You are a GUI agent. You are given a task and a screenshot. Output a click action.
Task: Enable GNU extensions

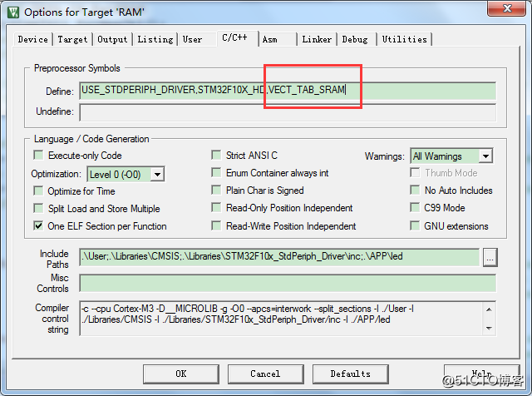point(415,225)
